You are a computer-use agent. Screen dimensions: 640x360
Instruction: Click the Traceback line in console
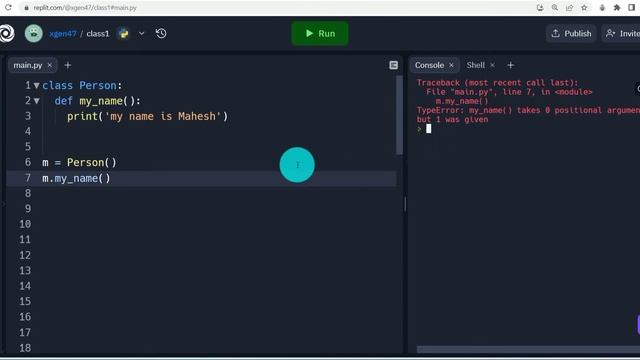(497, 83)
